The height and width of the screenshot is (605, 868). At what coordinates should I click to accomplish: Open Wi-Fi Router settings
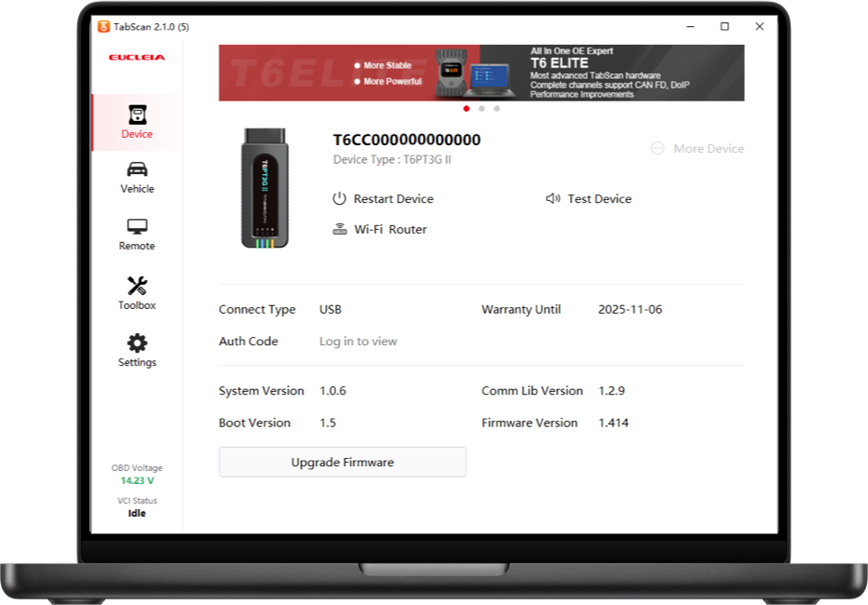(380, 229)
